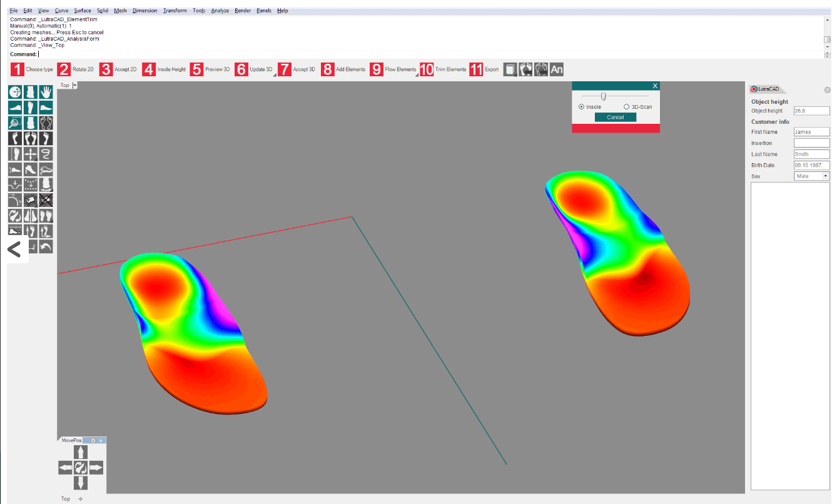Image resolution: width=837 pixels, height=504 pixels.
Task: Click the Cancel button in the dialog
Action: 615,117
